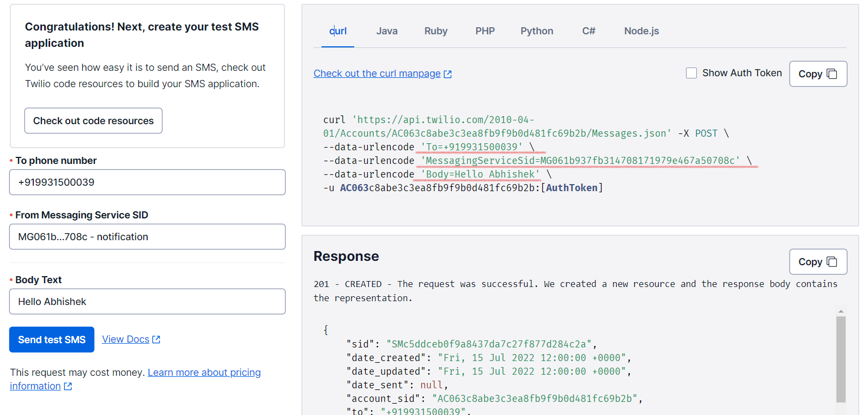Open the View Docs link

click(125, 339)
